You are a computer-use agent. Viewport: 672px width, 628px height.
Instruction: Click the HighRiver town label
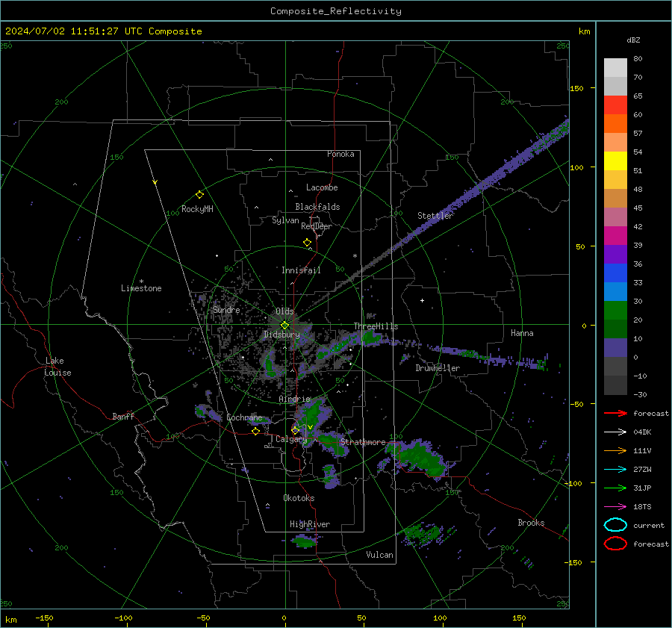point(310,524)
